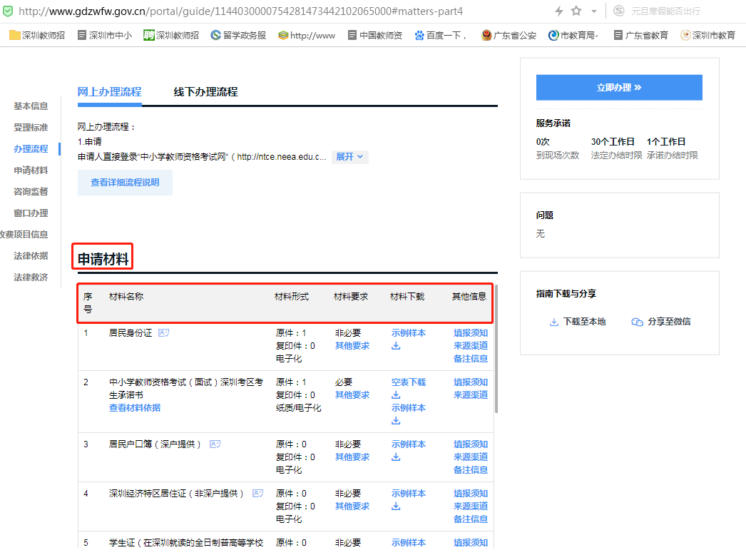The height and width of the screenshot is (560, 746).
Task: Click the materials table vertical scrollbar
Action: (496, 350)
